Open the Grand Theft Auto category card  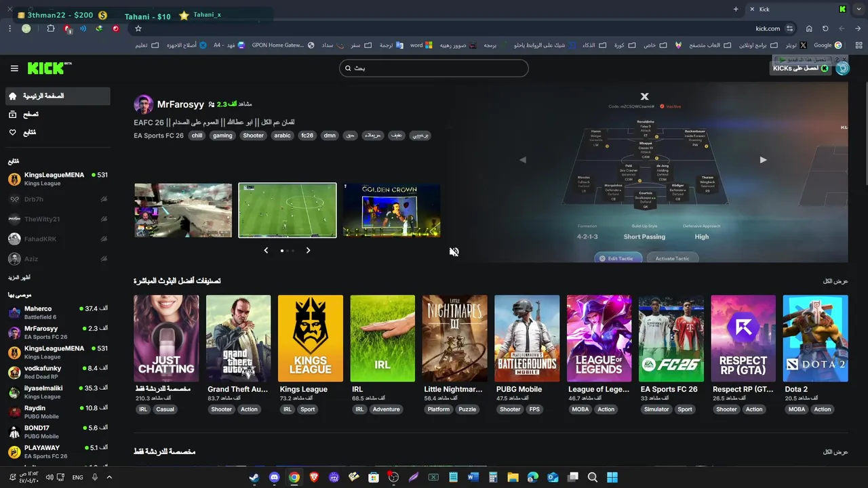238,338
